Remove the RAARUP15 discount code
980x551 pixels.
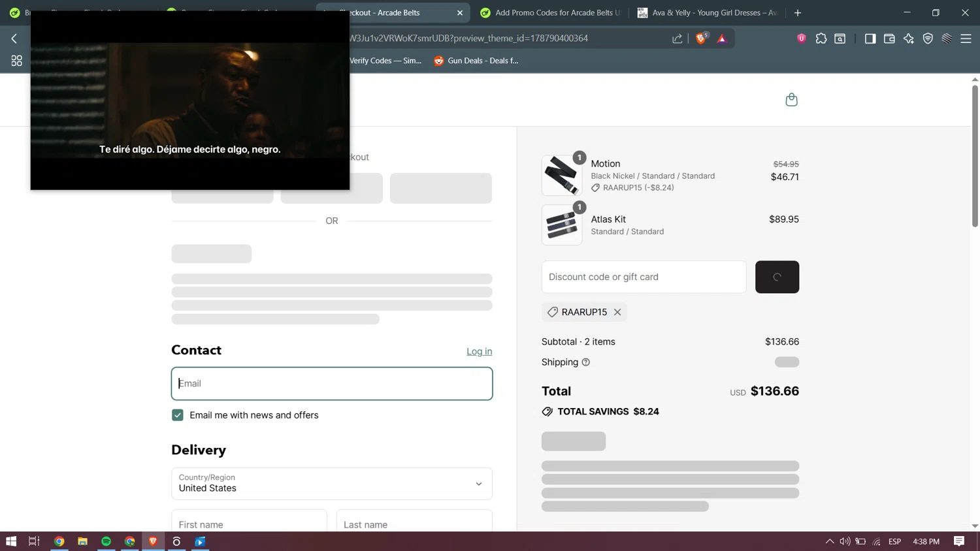[x=617, y=312]
